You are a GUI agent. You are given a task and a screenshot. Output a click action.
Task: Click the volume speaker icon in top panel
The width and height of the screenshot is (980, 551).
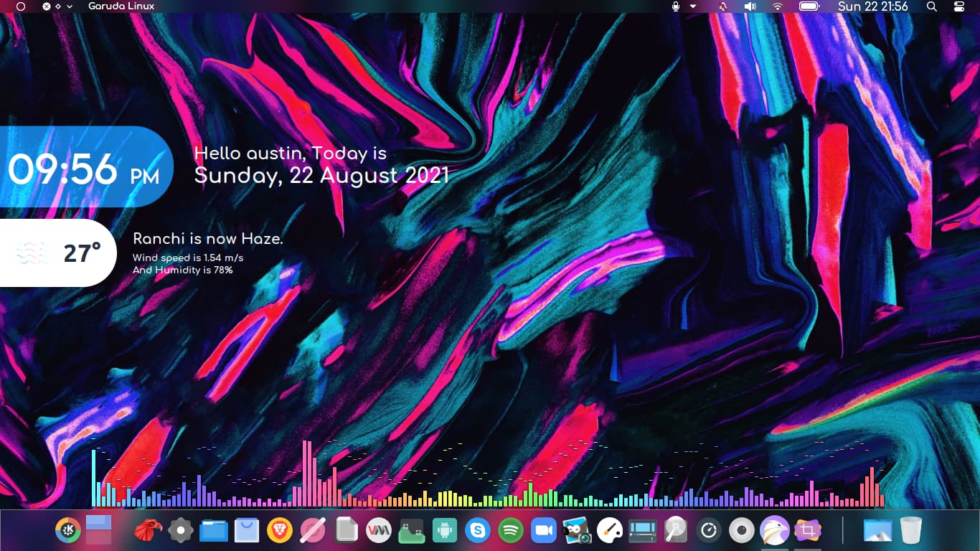(x=750, y=6)
